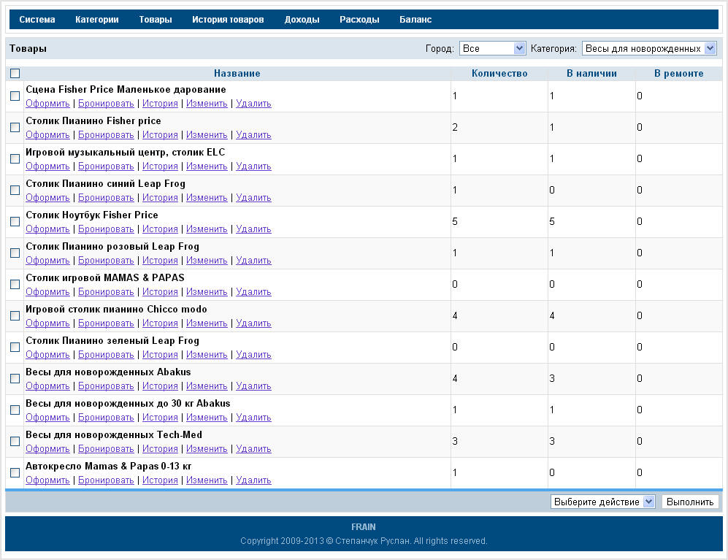Image resolution: width=728 pixels, height=560 pixels.
Task: Sort by the Количество column header
Action: coord(499,73)
